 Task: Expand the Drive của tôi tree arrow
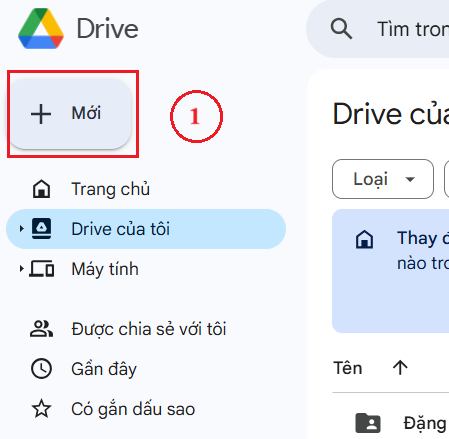(x=21, y=229)
